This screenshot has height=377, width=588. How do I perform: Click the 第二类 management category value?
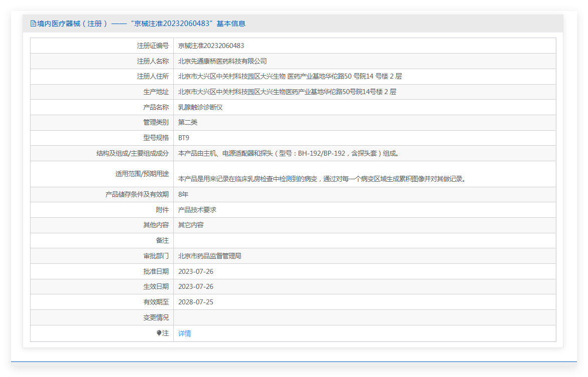click(187, 122)
